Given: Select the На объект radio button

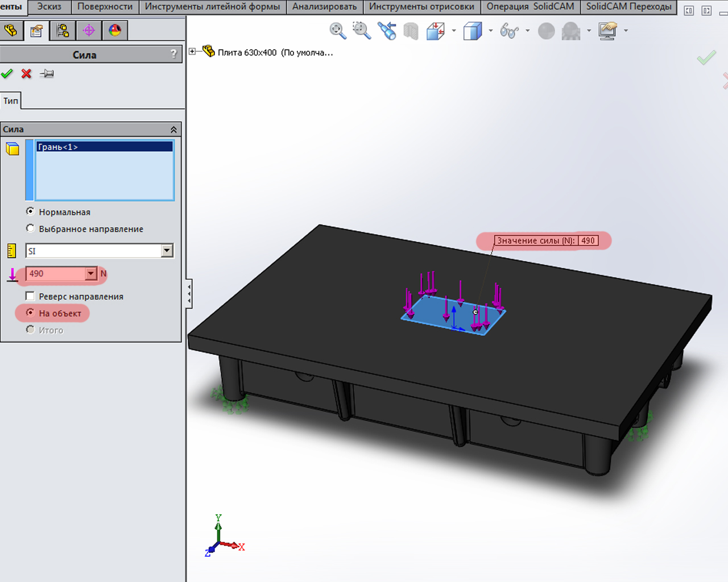Looking at the screenshot, I should click(x=31, y=313).
